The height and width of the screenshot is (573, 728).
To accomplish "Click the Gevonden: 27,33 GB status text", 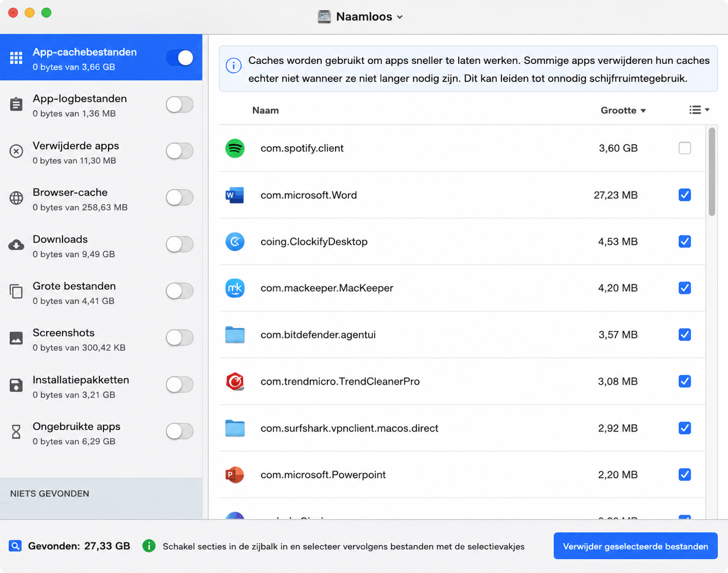I will pos(79,546).
